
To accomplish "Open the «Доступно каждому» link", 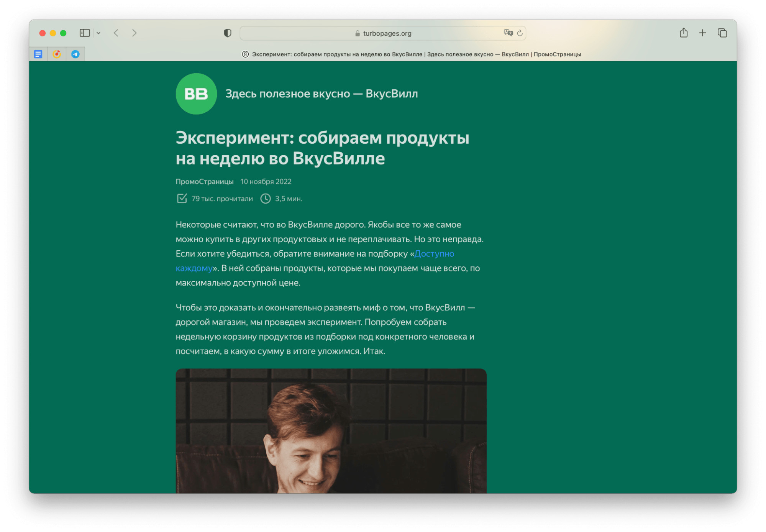I will [x=434, y=254].
